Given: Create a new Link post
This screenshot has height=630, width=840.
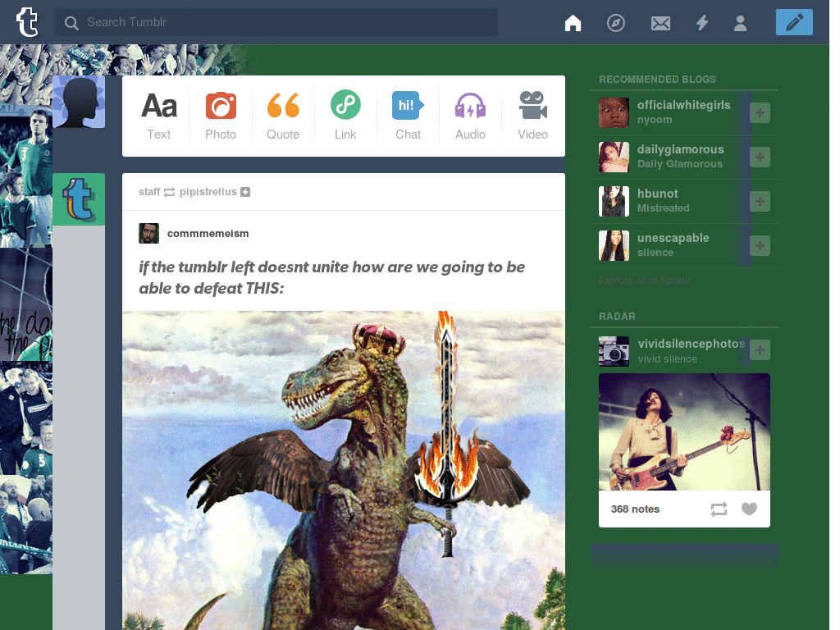Looking at the screenshot, I should [345, 116].
